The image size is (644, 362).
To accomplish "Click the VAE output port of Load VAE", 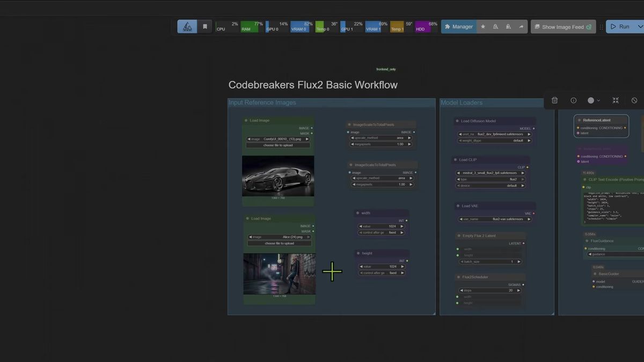I will [x=533, y=213].
